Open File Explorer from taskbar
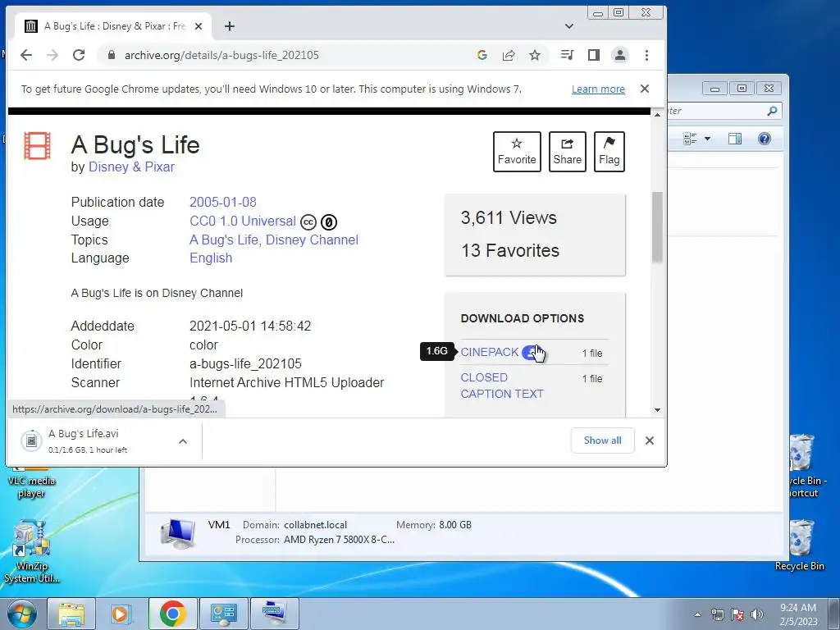 (x=71, y=614)
